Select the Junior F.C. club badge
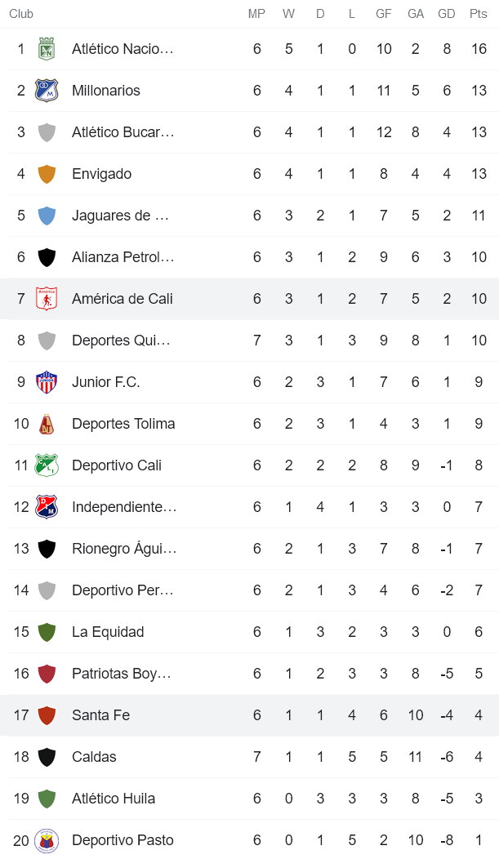 (47, 381)
